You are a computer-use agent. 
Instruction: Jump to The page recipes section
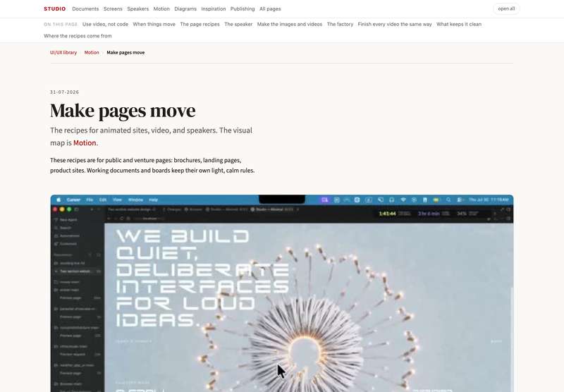(x=200, y=24)
